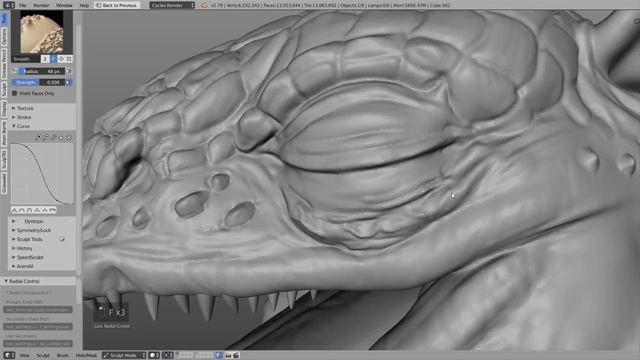640x360 pixels.
Task: Edit the Smooth brush name field
Action: click(26, 59)
